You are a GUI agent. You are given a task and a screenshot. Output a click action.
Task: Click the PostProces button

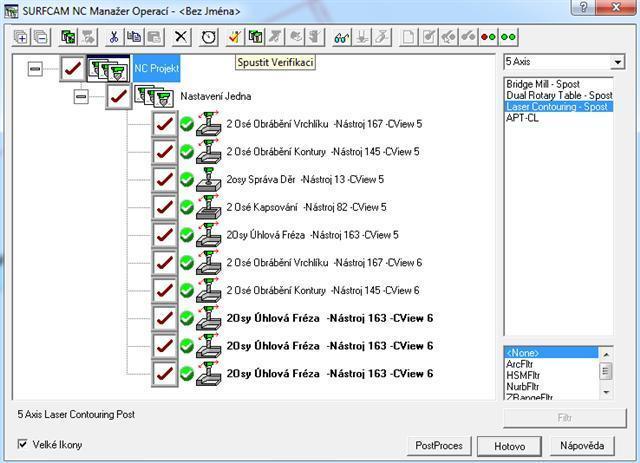click(x=439, y=445)
